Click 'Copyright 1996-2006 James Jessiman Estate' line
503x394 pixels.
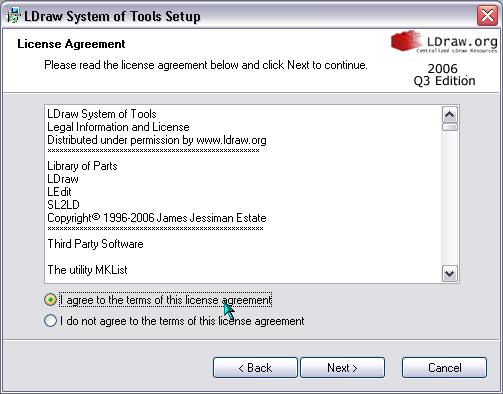pos(157,218)
